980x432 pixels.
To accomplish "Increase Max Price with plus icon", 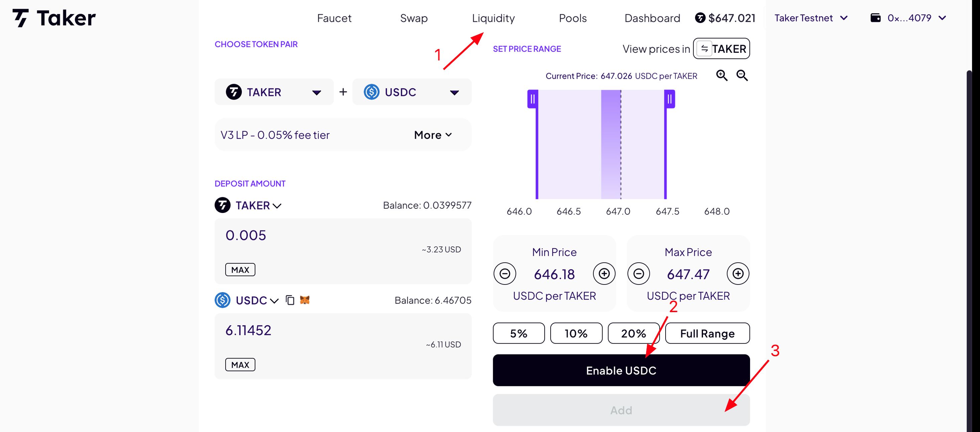I will tap(738, 273).
